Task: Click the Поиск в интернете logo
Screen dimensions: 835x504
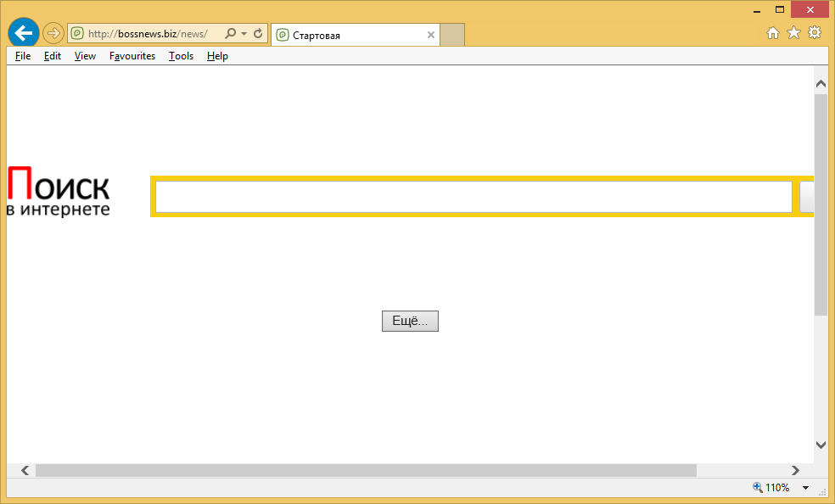Action: 59,192
